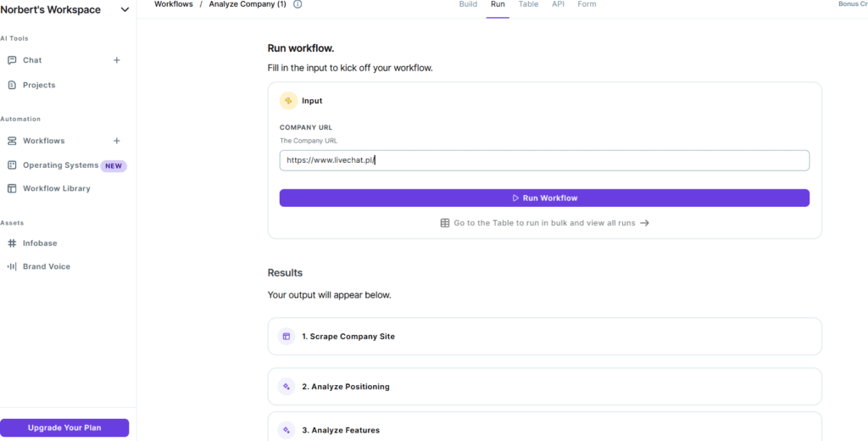Image resolution: width=868 pixels, height=441 pixels.
Task: Follow the Go to the Table link
Action: pos(544,223)
